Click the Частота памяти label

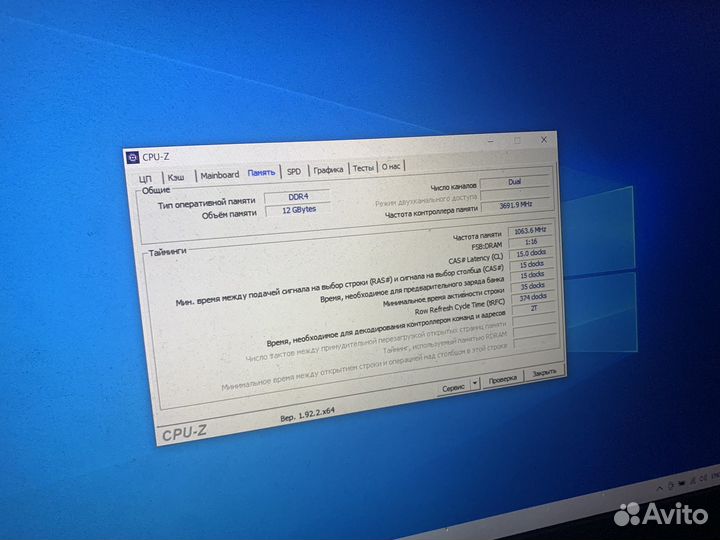[477, 236]
